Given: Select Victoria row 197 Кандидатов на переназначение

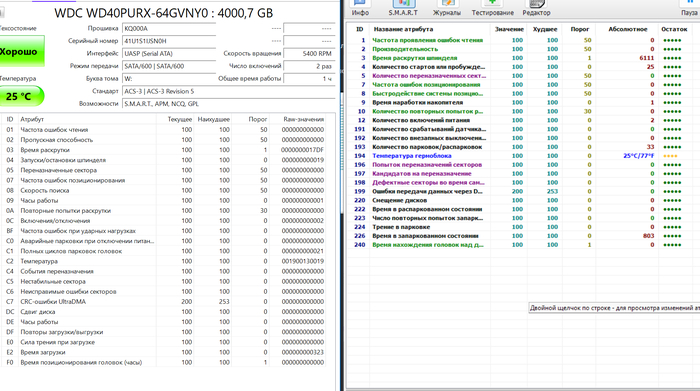Looking at the screenshot, I should point(523,174).
